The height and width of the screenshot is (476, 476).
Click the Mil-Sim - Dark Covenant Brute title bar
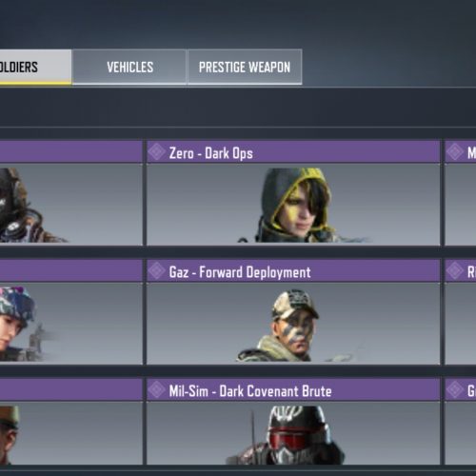(293, 389)
